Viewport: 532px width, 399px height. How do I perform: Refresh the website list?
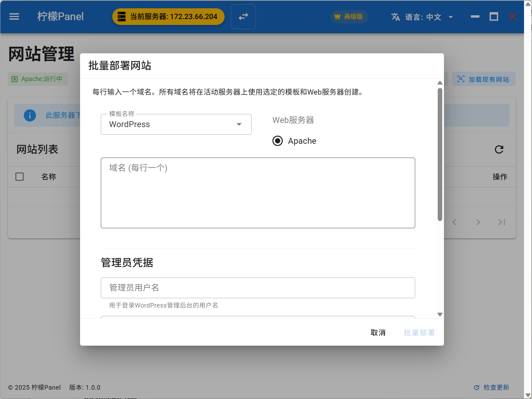[499, 149]
